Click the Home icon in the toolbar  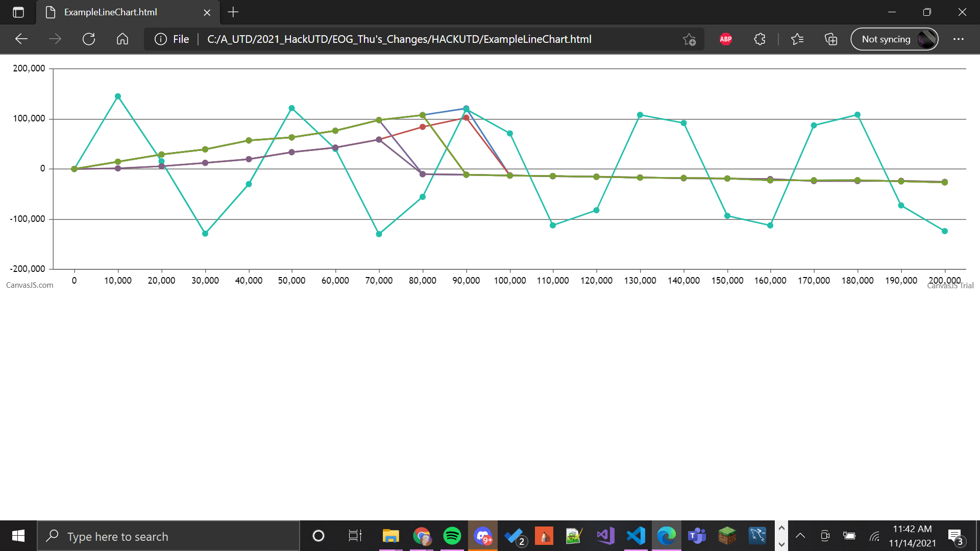tap(122, 39)
